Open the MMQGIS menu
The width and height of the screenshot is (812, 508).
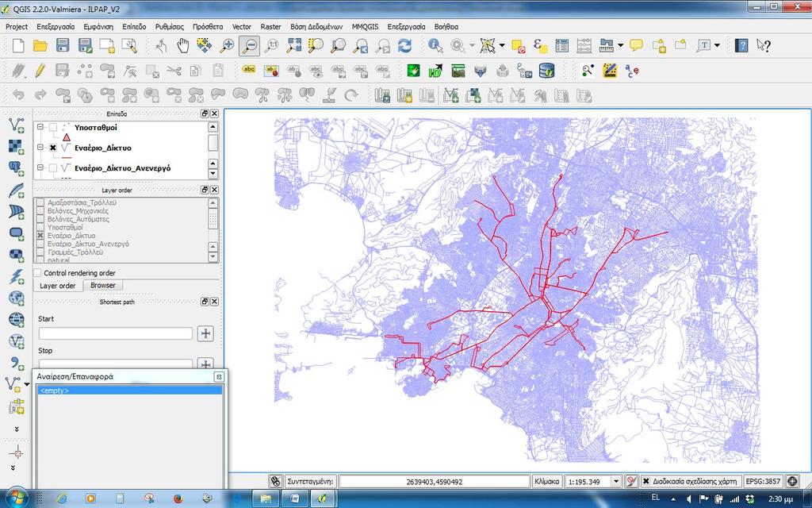click(365, 26)
